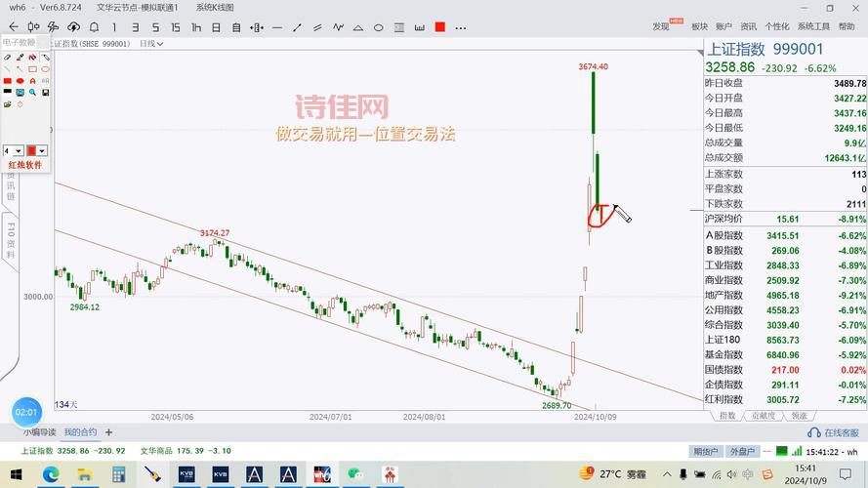This screenshot has height=488, width=868.
Task: Click the lightning trade icon in toolbar
Action: (53, 27)
